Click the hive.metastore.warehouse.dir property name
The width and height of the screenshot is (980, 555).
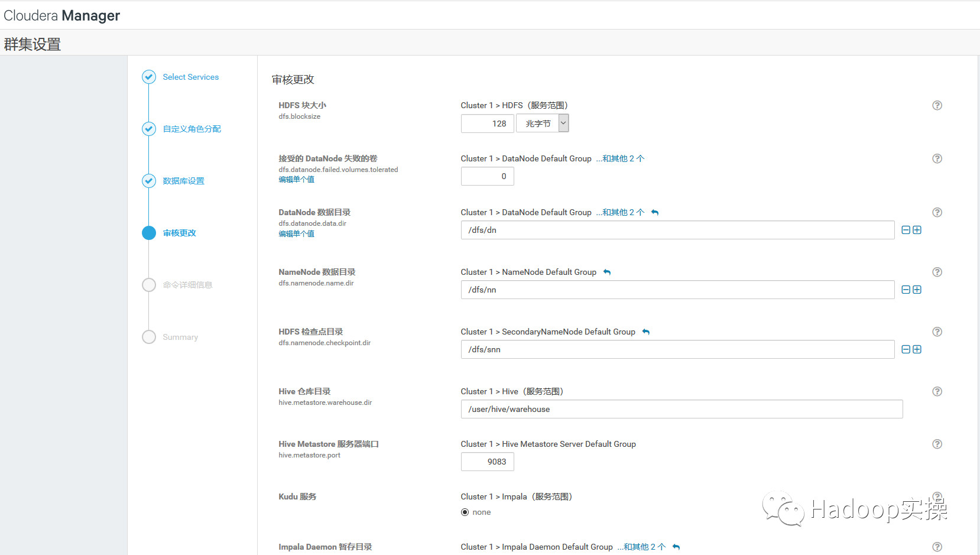coord(325,403)
